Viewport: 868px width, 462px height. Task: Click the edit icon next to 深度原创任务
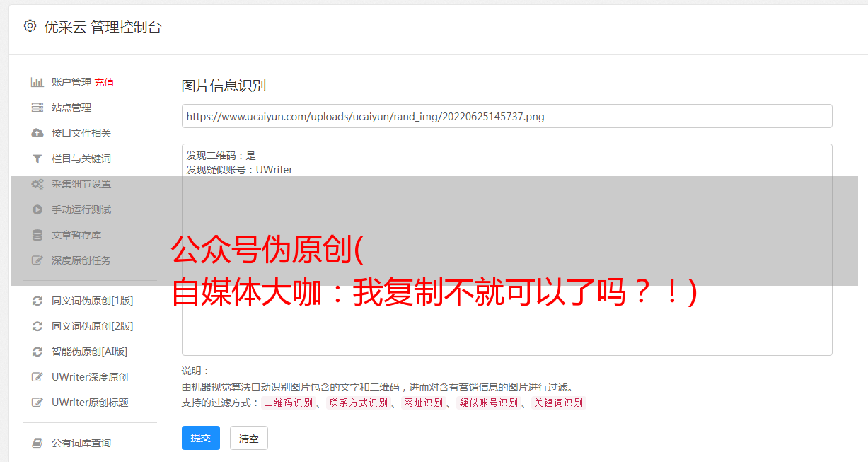coord(37,260)
